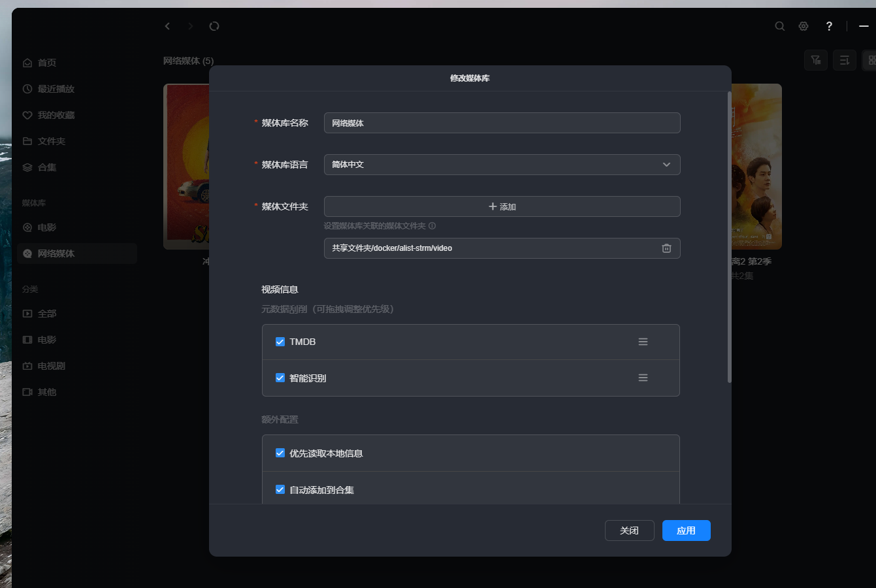Minimize the window with the dash icon
The image size is (876, 588).
point(864,26)
